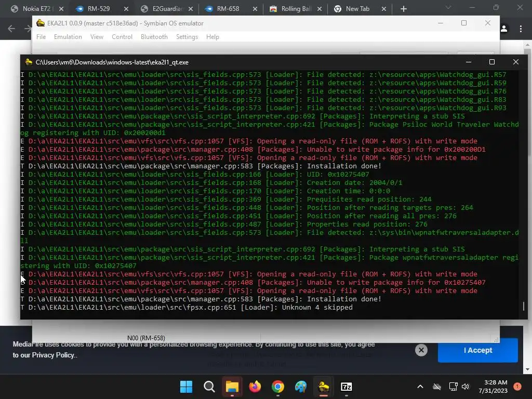Close the RM-529 tab

coord(126,9)
